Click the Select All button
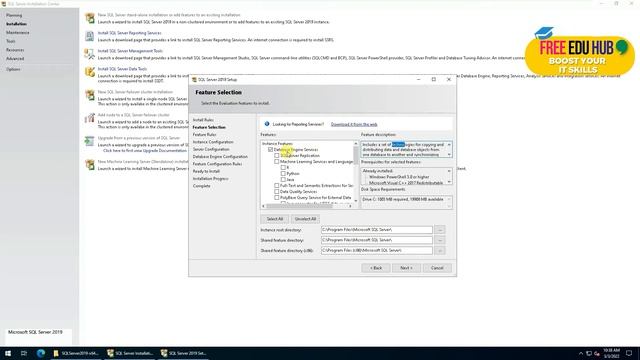640x360 pixels. point(275,219)
